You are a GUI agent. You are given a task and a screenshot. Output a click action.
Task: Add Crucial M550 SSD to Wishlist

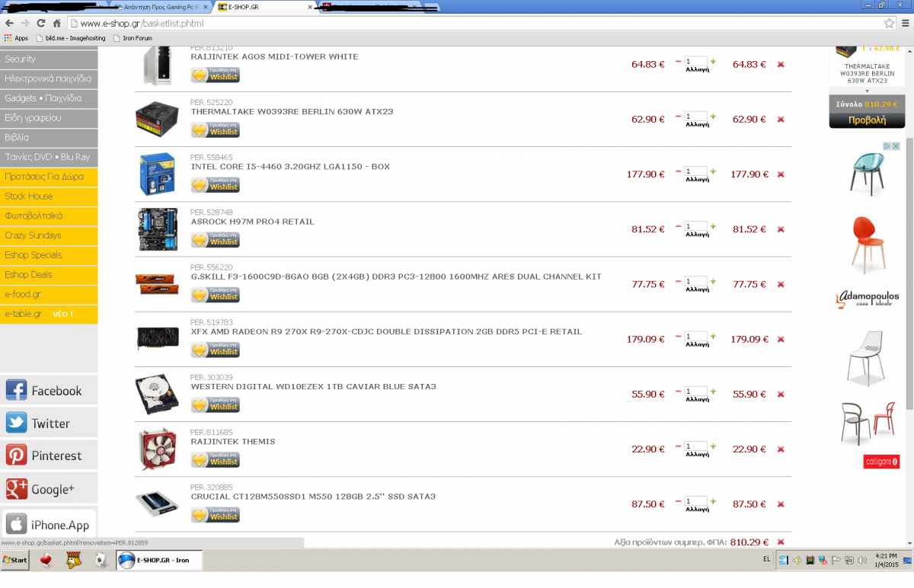[216, 515]
